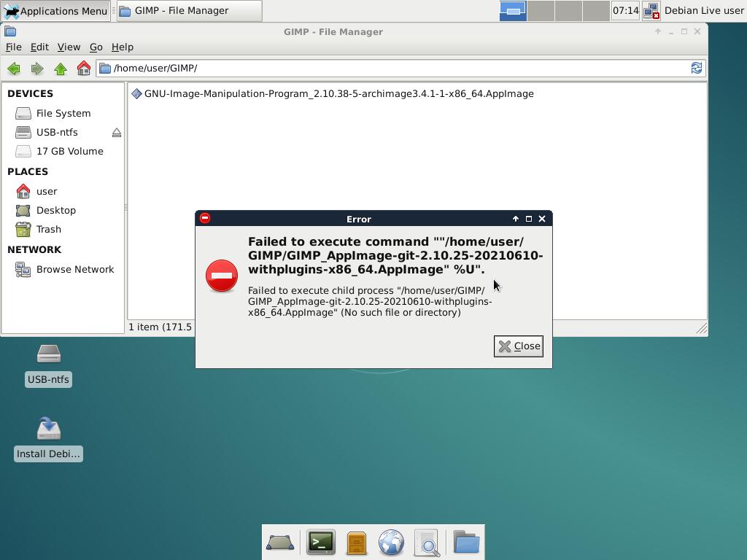Open Desktop place in sidebar
The image size is (747, 560).
(x=55, y=211)
